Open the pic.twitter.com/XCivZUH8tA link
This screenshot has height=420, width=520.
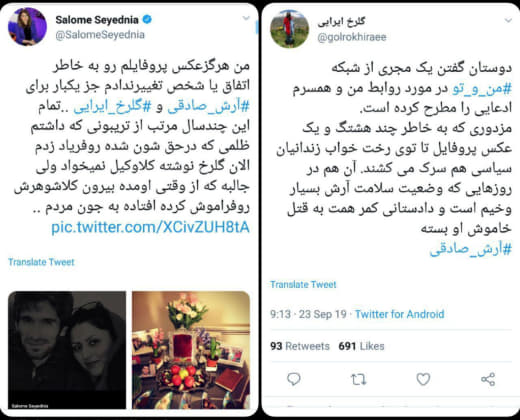[150, 227]
